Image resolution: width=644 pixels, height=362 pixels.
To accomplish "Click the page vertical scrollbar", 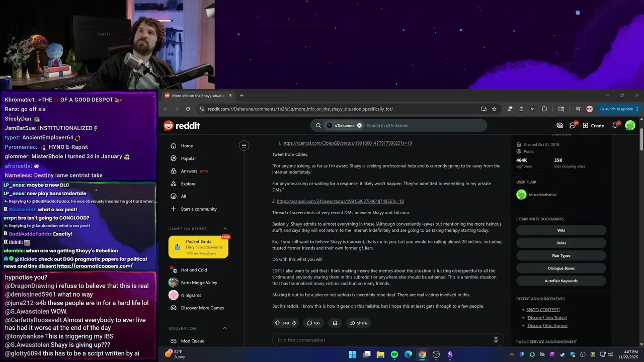I will (641, 139).
